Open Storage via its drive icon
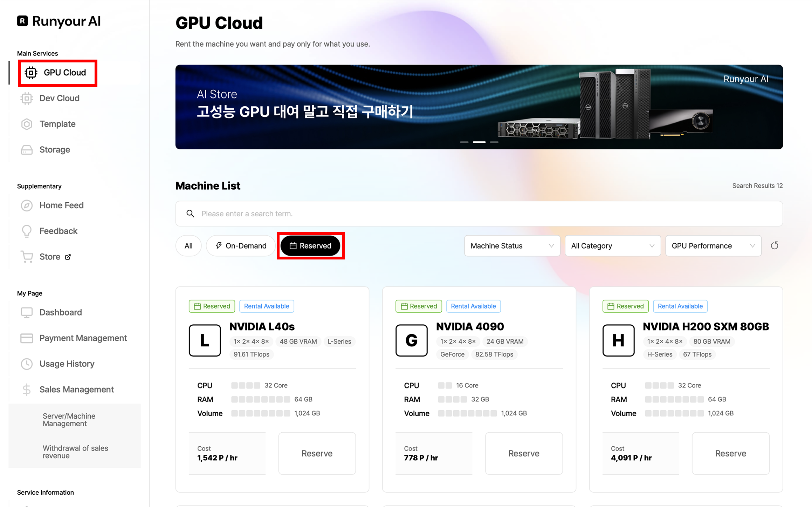The image size is (812, 507). tap(27, 150)
